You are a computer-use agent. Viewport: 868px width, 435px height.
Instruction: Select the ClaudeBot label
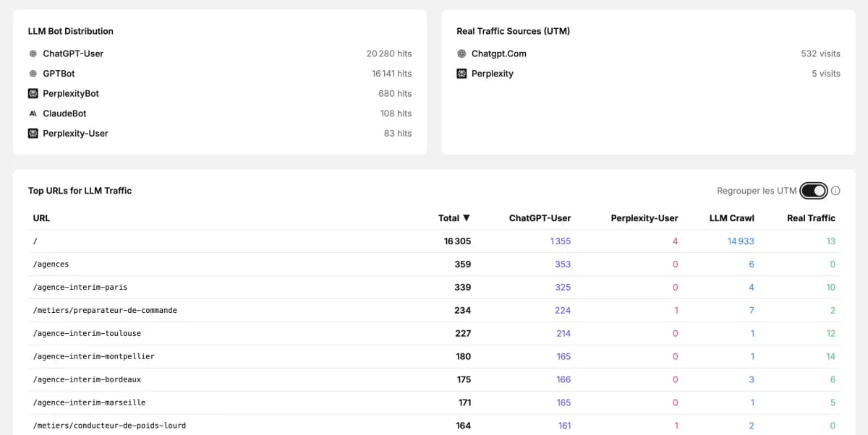(66, 113)
